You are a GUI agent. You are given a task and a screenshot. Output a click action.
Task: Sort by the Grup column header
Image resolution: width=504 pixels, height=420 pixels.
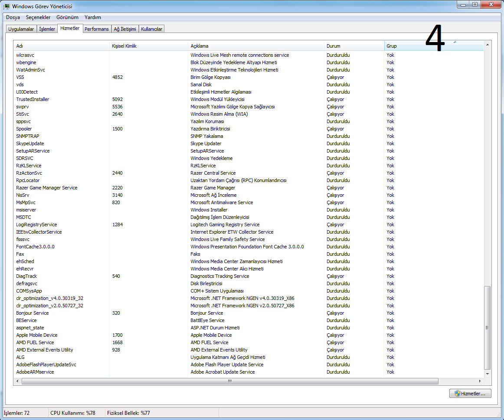pos(434,46)
